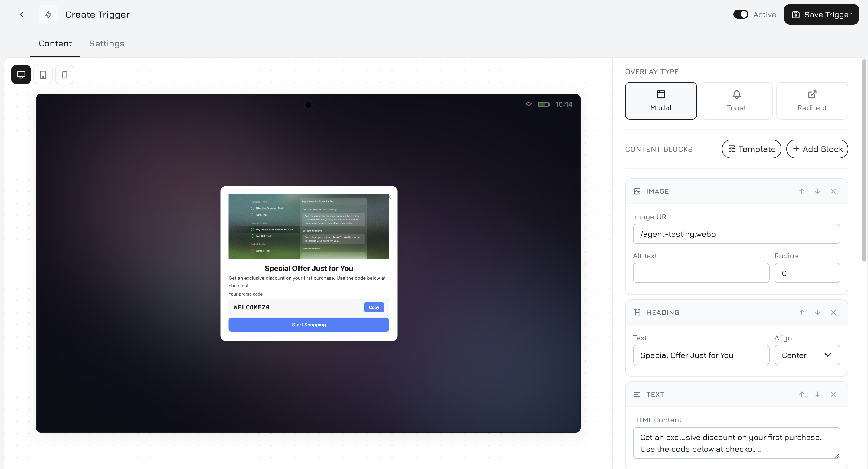Image resolution: width=868 pixels, height=469 pixels.
Task: Delete the IMAGE block
Action: [833, 191]
